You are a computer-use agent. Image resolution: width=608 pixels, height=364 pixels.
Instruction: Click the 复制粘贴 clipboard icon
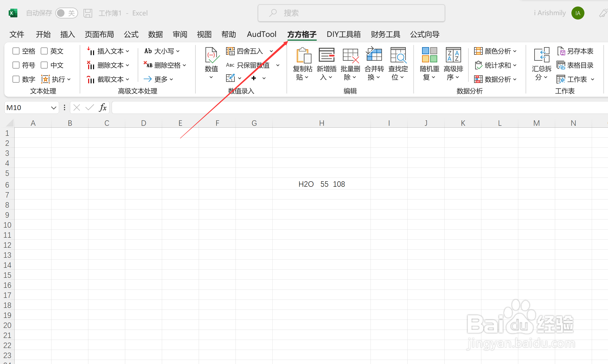(303, 55)
